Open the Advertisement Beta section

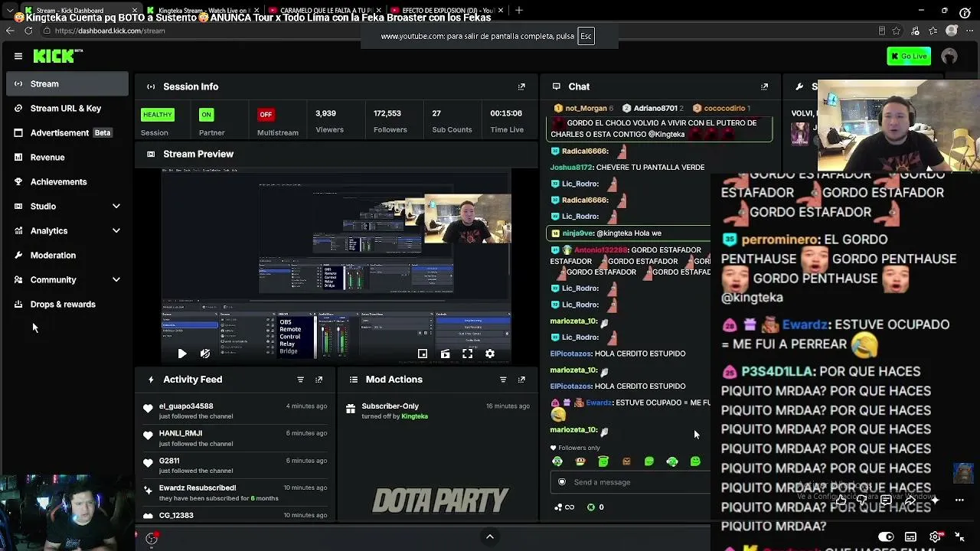click(67, 133)
